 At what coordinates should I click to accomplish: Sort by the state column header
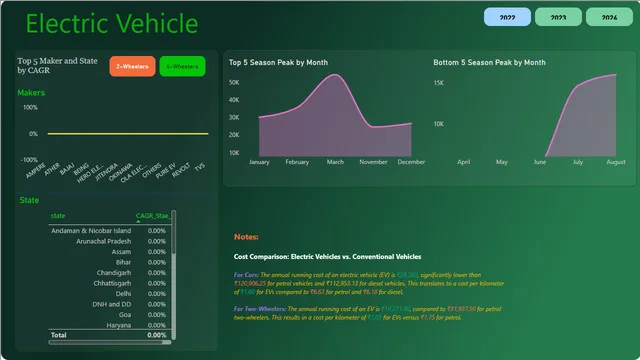click(58, 216)
